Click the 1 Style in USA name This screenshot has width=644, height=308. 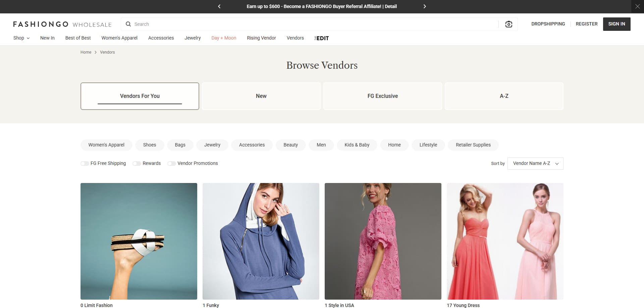(339, 305)
